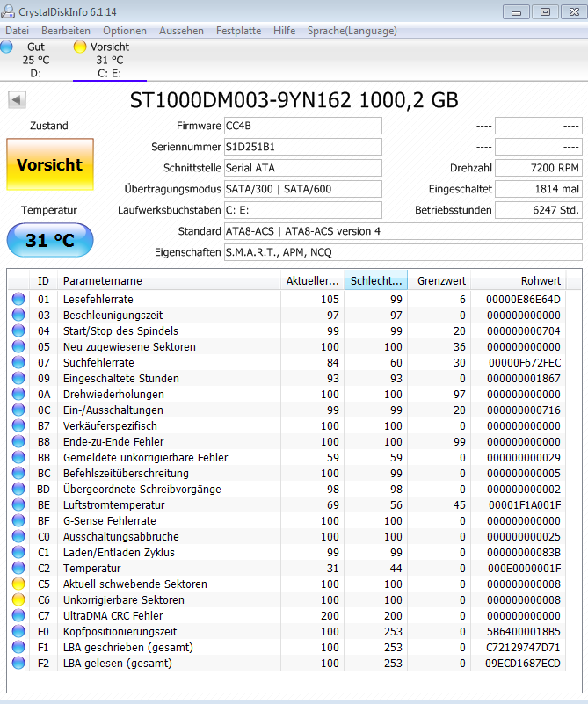Click the CrystalDiskInfo title bar icon

coord(8,11)
